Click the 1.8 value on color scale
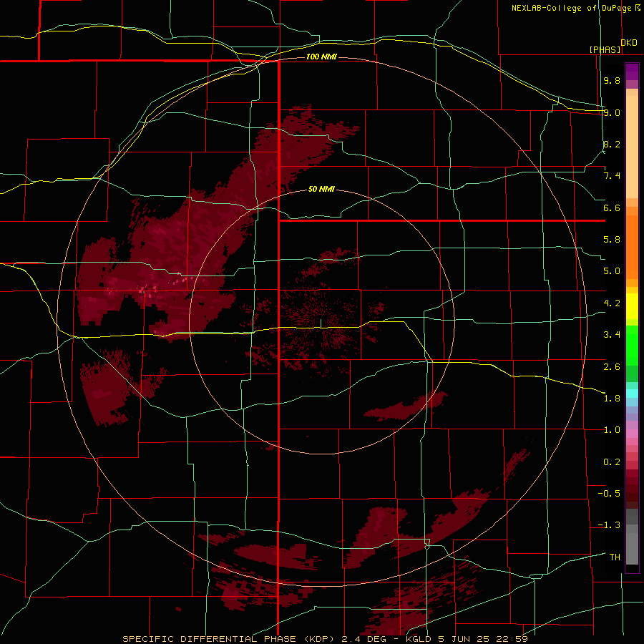This screenshot has height=644, width=644. [612, 399]
